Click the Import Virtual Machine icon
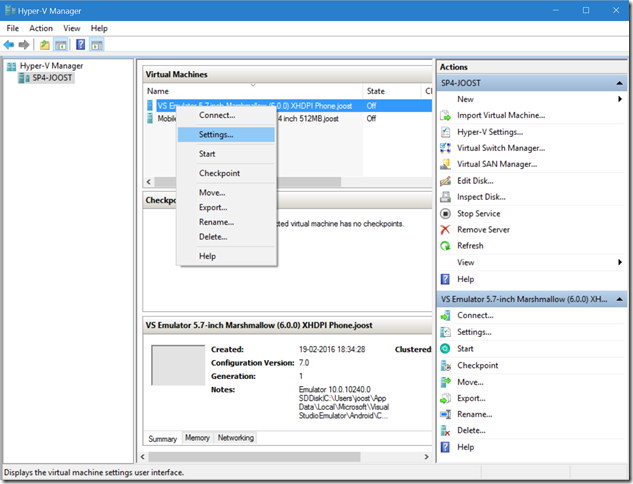The image size is (633, 484). [x=445, y=115]
